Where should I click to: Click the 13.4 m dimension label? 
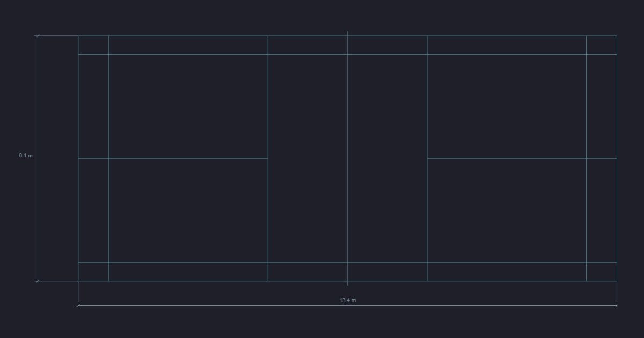point(347,300)
